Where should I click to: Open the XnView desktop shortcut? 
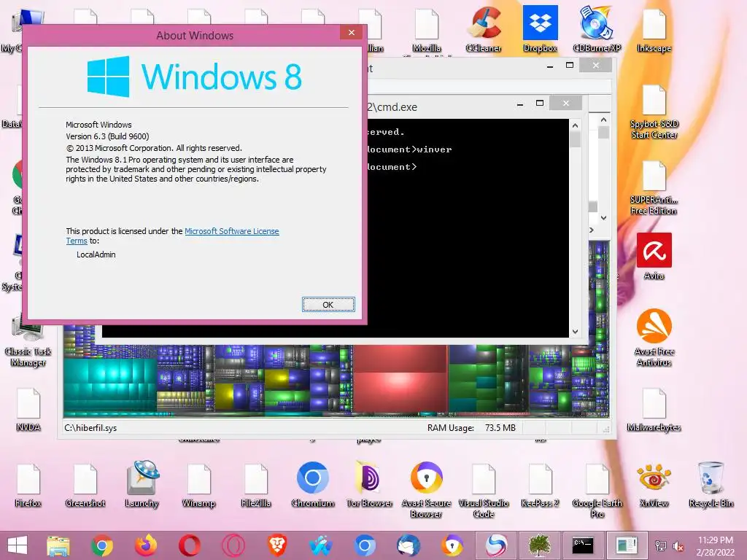tap(654, 484)
